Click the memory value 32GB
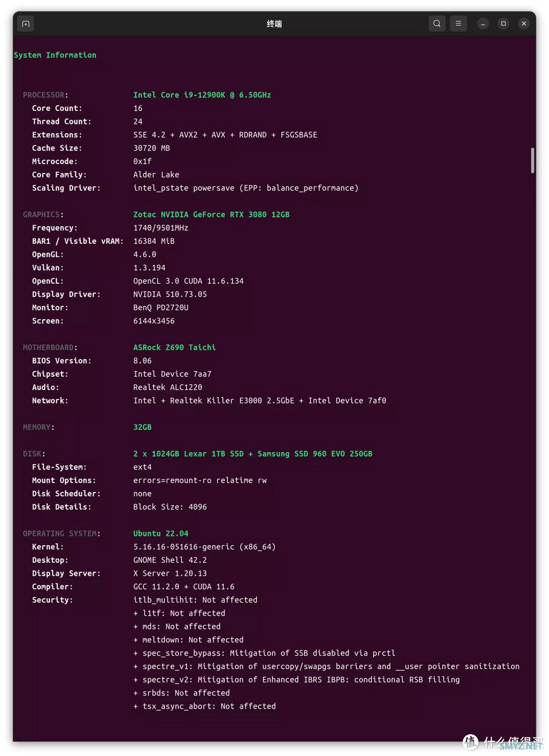The height and width of the screenshot is (756, 549). (x=142, y=427)
